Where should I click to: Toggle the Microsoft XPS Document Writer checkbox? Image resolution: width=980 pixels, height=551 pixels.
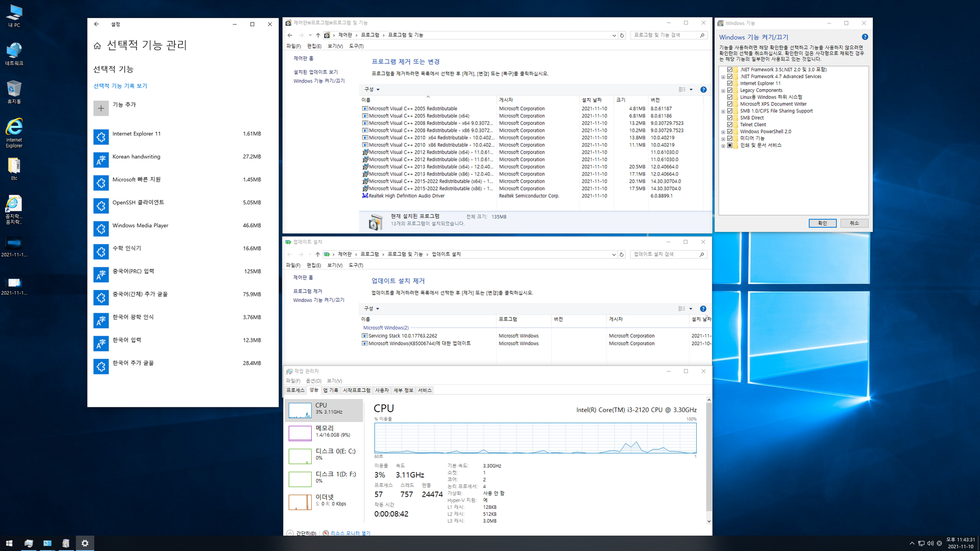(x=730, y=104)
